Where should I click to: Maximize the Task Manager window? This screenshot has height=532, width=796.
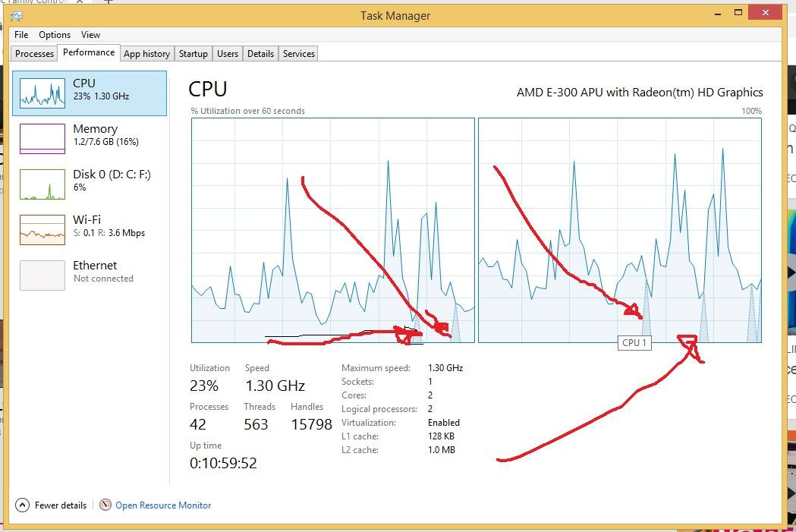click(738, 13)
